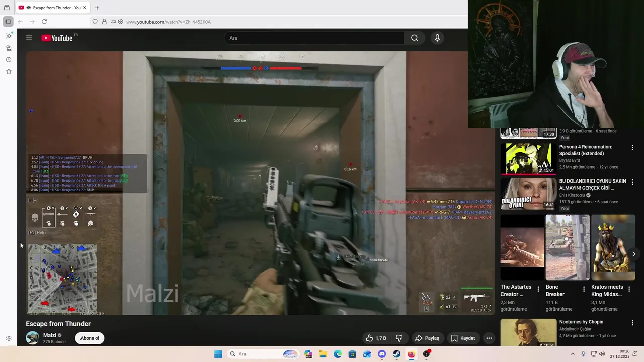This screenshot has height=362, width=644.
Task: Open the YouTube hamburger guide menu
Action: 29,38
